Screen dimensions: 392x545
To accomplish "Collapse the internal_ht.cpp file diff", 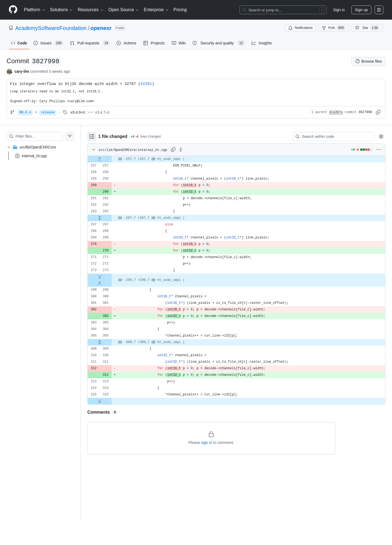I will coord(94,150).
